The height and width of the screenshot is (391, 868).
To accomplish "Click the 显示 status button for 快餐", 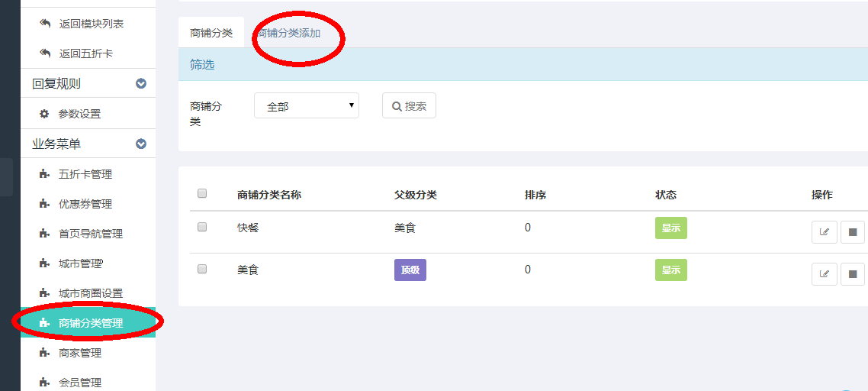I will tap(670, 228).
